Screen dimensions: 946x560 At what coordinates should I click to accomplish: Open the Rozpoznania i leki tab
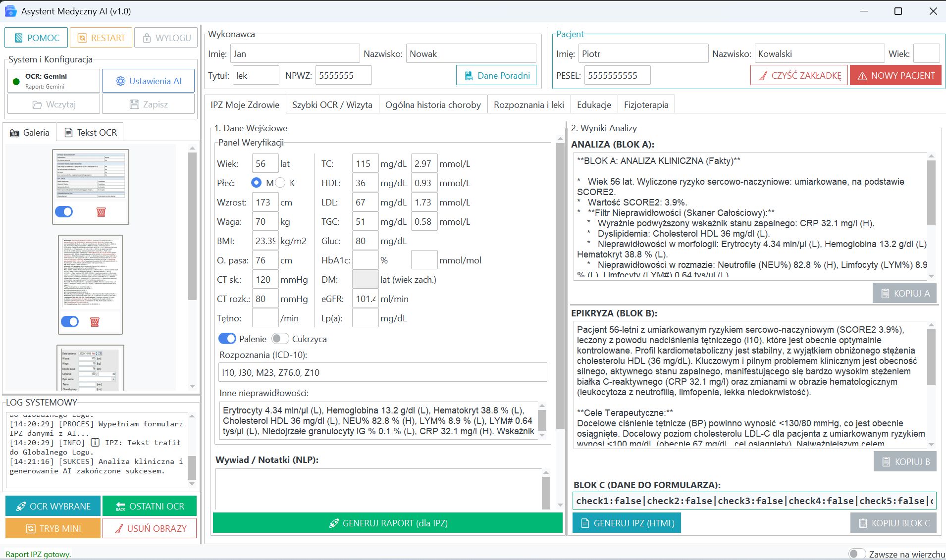[528, 104]
